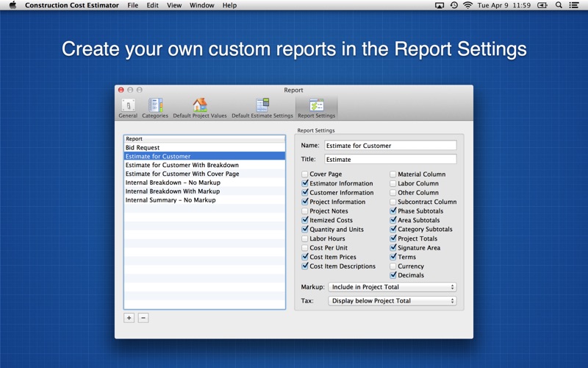The width and height of the screenshot is (588, 368).
Task: Enable the Currency checkbox
Action: point(393,266)
